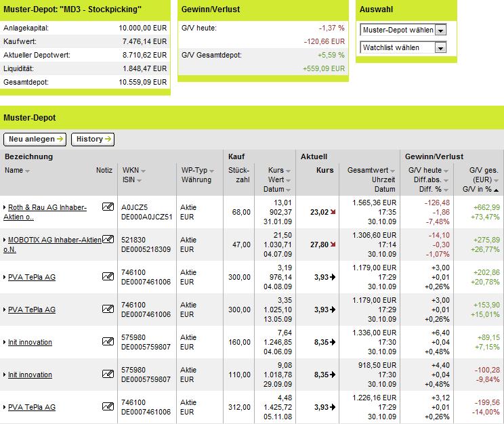Open note icon for Init innovation 29.09.09 row
This screenshot has height=424, width=504.
click(x=108, y=373)
